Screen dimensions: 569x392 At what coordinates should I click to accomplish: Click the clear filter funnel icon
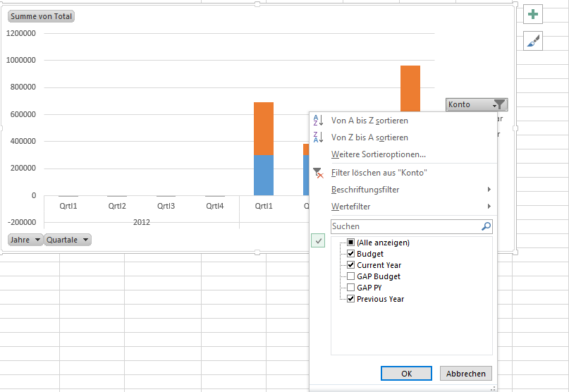point(318,173)
